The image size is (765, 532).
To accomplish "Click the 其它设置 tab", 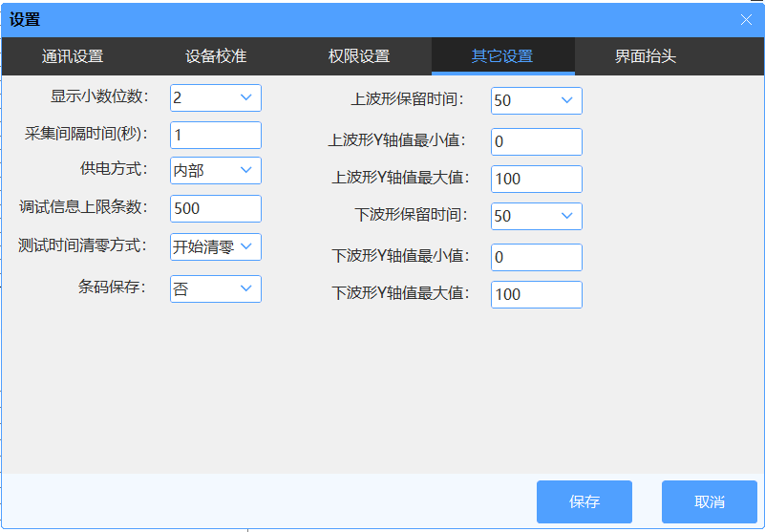I will click(x=502, y=56).
